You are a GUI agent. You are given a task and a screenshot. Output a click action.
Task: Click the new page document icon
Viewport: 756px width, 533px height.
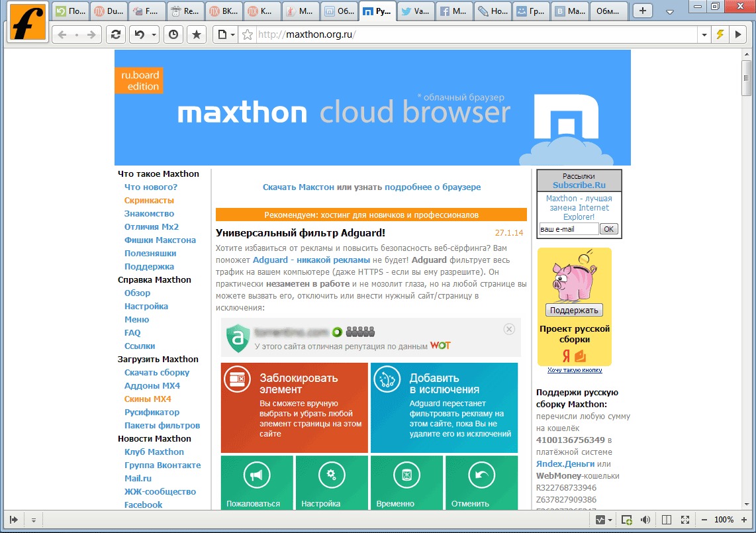pyautogui.click(x=222, y=34)
